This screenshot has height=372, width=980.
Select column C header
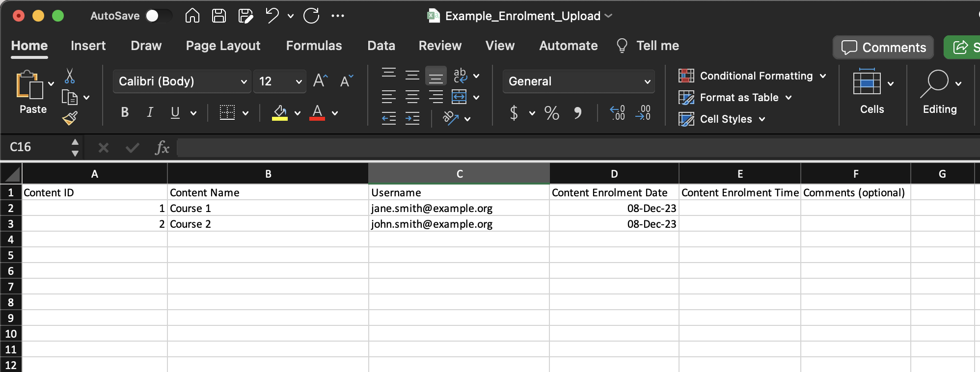(459, 174)
